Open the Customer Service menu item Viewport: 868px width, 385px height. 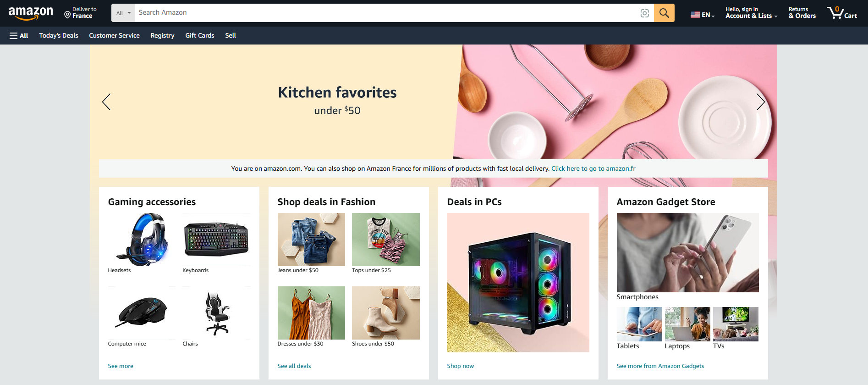(x=114, y=35)
